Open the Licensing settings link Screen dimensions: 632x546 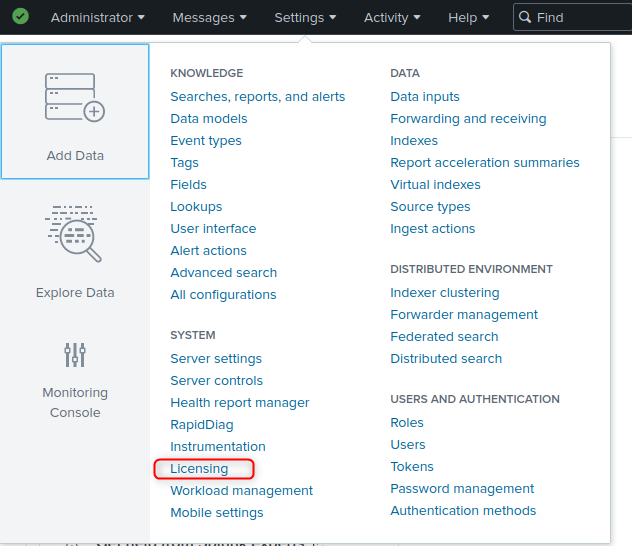pos(199,468)
